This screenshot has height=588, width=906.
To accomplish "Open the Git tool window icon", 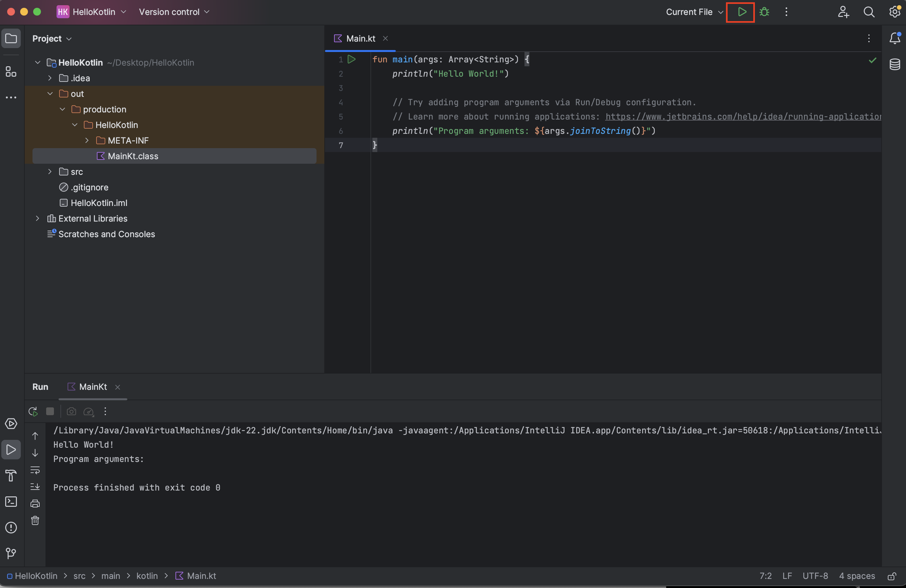I will point(11,553).
